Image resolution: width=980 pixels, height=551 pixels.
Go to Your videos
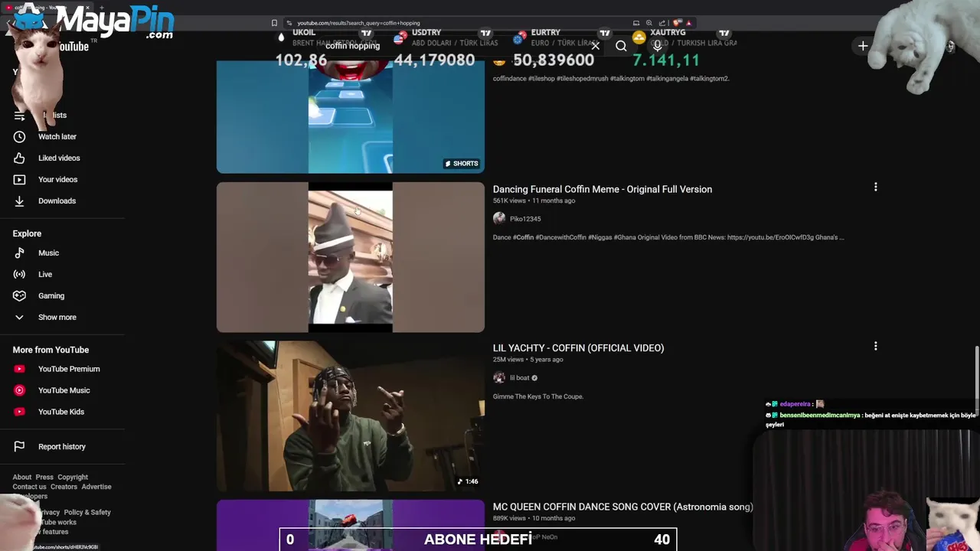[57, 179]
